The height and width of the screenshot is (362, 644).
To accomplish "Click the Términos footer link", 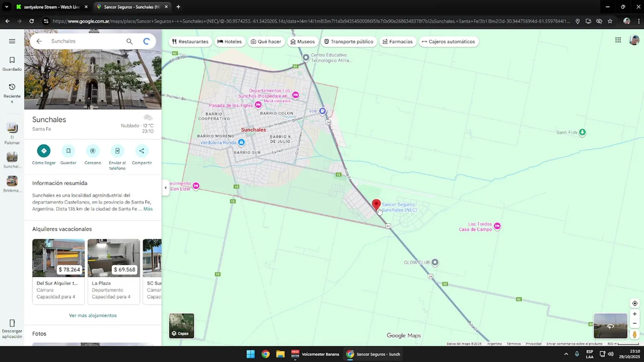I will (514, 344).
